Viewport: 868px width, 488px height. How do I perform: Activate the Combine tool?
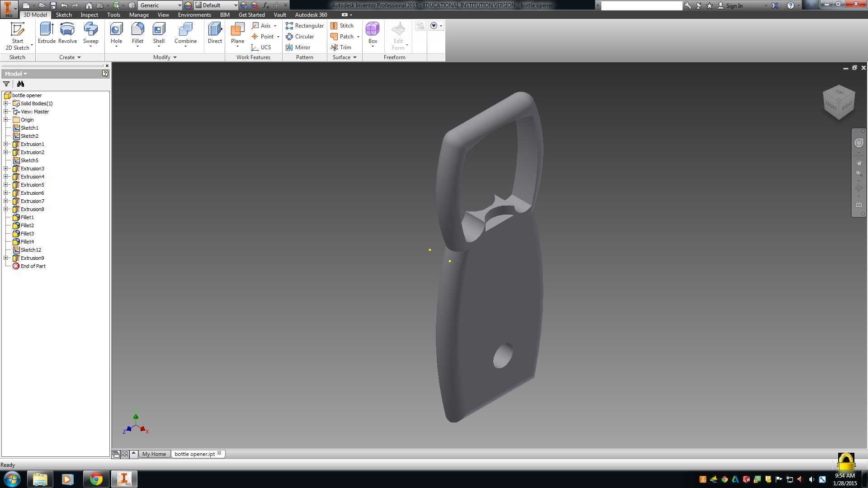tap(185, 34)
